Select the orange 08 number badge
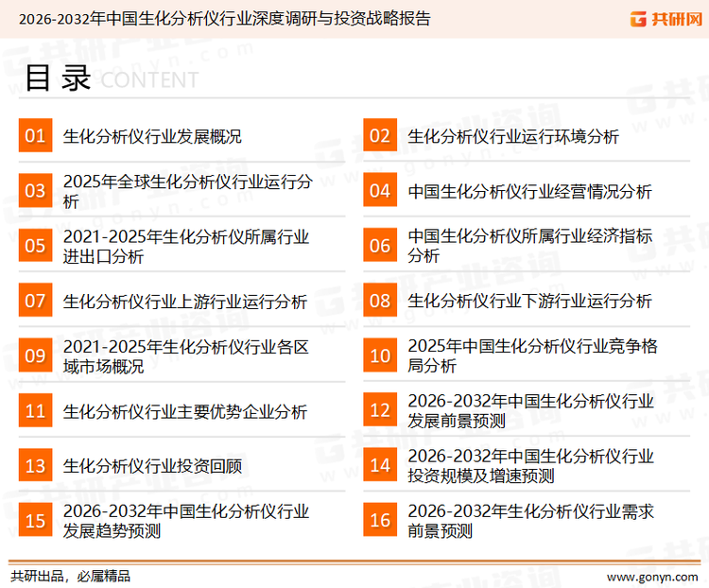The image size is (709, 588). pyautogui.click(x=380, y=302)
